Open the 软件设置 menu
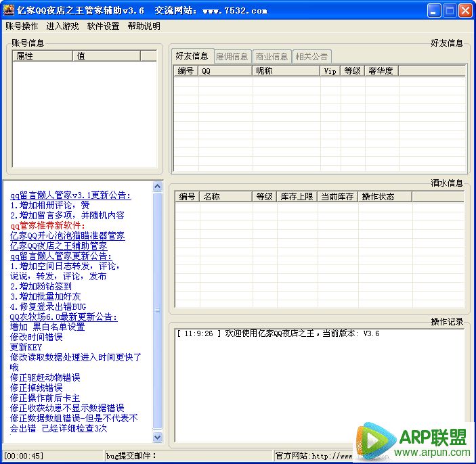 click(103, 26)
